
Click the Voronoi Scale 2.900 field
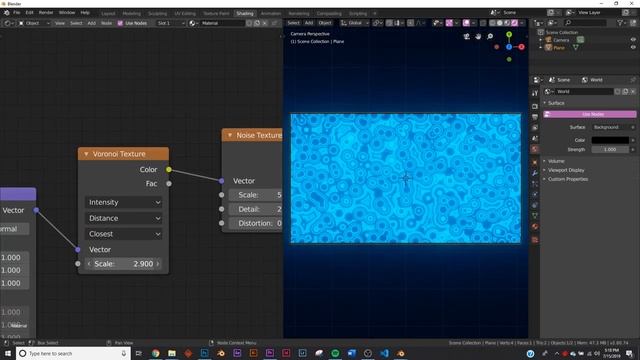tap(123, 264)
